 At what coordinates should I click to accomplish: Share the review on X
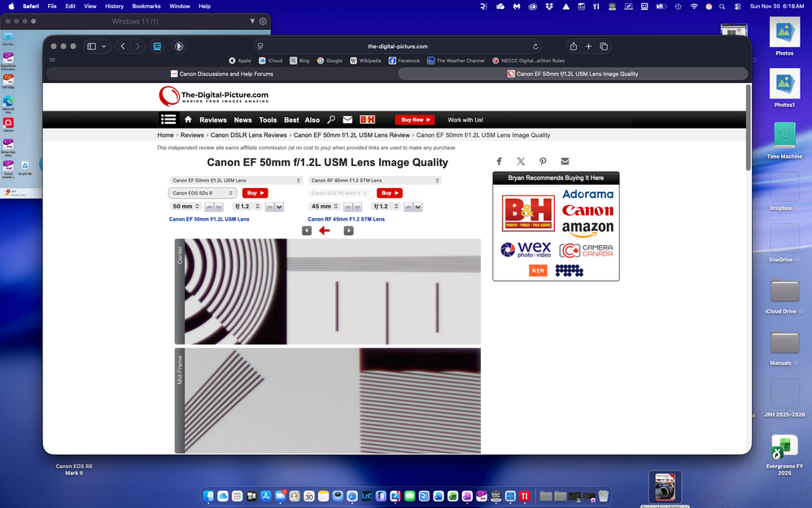pos(521,161)
